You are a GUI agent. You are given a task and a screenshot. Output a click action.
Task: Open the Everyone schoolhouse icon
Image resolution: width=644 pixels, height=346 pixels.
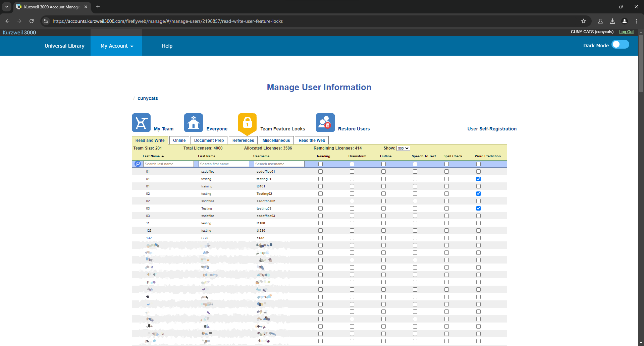coord(194,123)
